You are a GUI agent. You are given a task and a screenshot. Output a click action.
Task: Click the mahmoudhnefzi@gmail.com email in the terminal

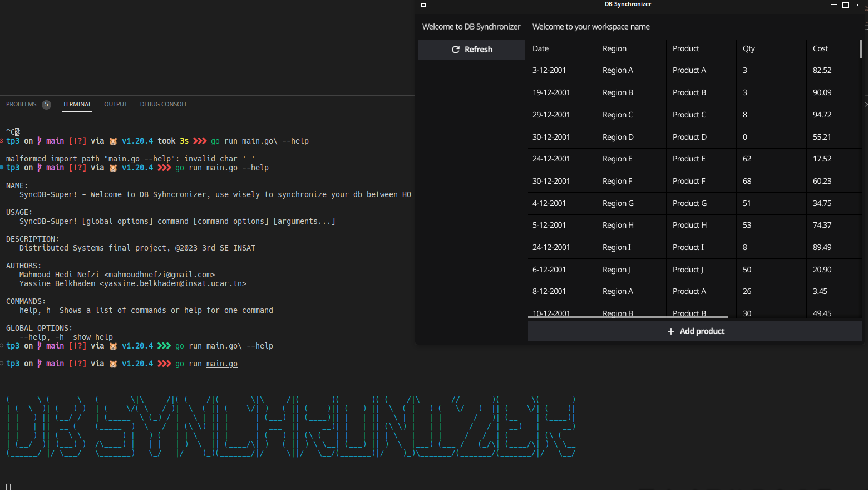[x=160, y=275]
